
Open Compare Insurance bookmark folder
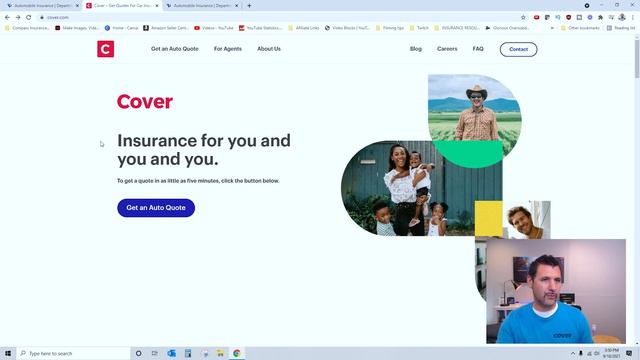pos(27,28)
